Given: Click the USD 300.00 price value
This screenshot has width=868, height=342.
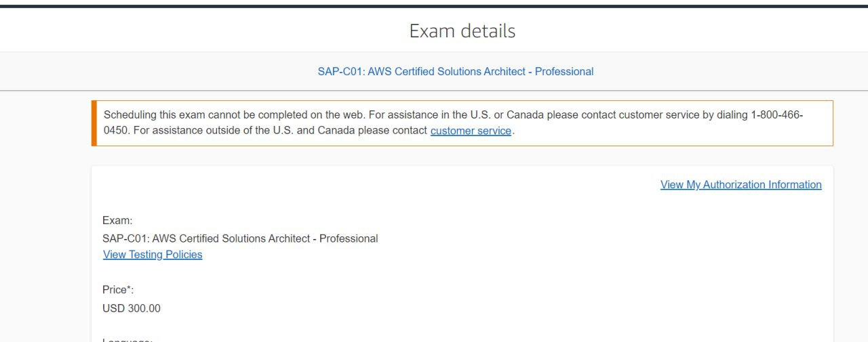Looking at the screenshot, I should pyautogui.click(x=132, y=309).
